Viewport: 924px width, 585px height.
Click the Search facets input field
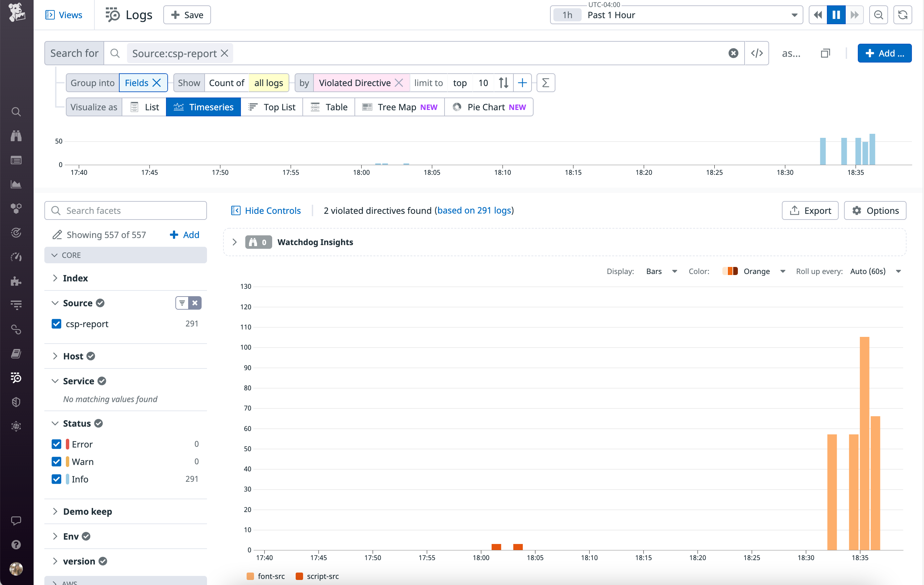[125, 210]
